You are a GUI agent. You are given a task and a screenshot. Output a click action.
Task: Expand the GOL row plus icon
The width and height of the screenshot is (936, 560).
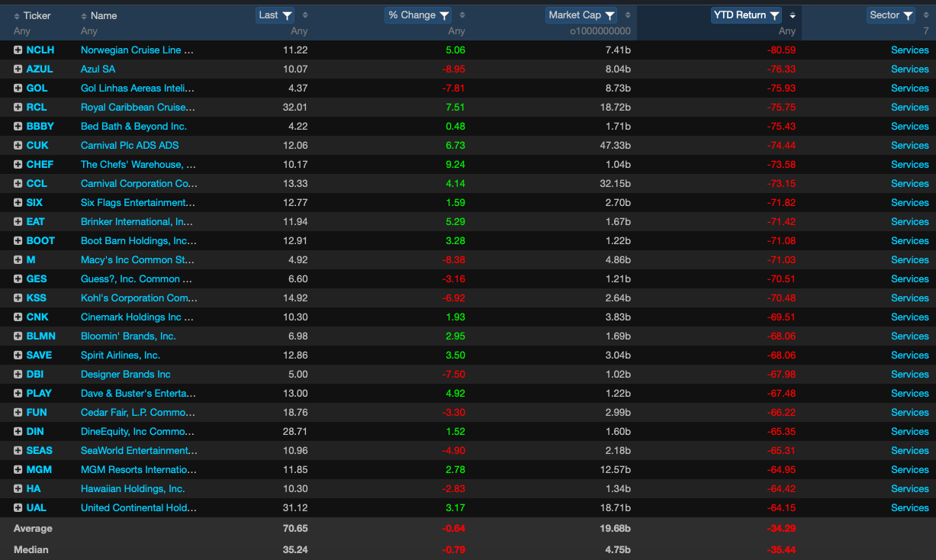[x=18, y=88]
